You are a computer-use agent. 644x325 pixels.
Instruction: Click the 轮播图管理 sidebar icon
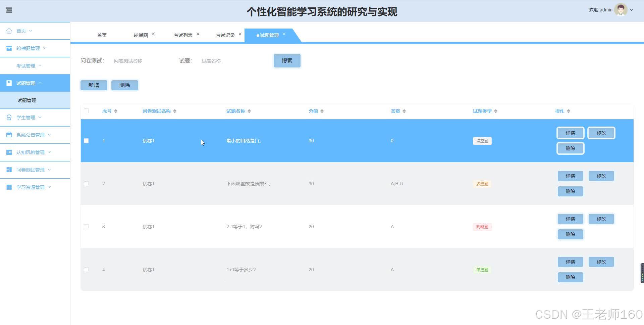9,48
